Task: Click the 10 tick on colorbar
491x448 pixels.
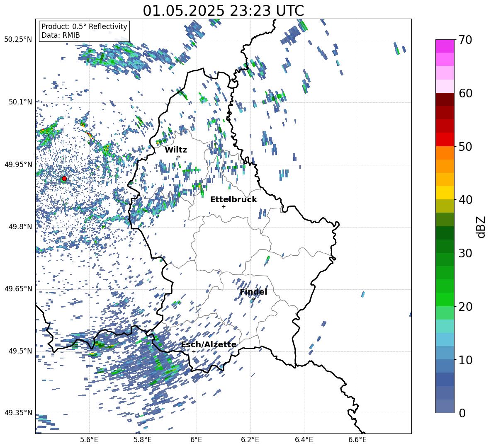Action: 465,360
